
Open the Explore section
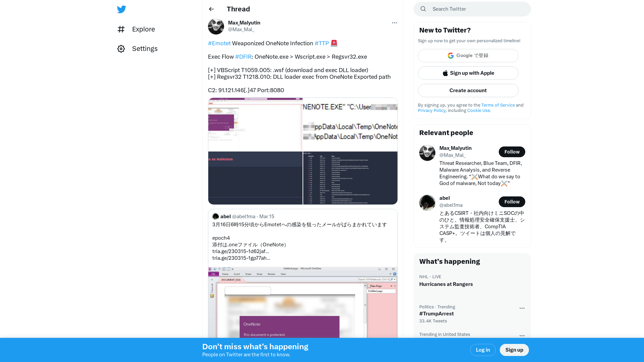pyautogui.click(x=143, y=29)
